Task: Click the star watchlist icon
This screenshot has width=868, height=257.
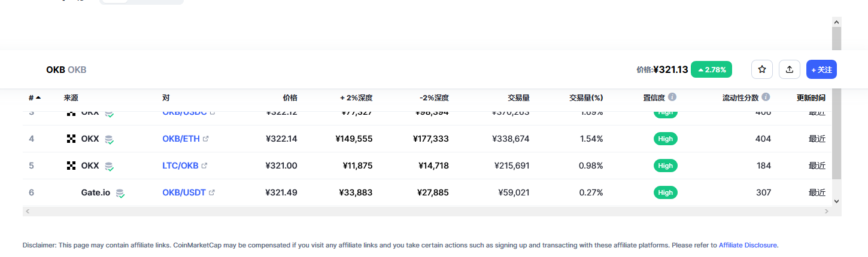Action: [762, 69]
